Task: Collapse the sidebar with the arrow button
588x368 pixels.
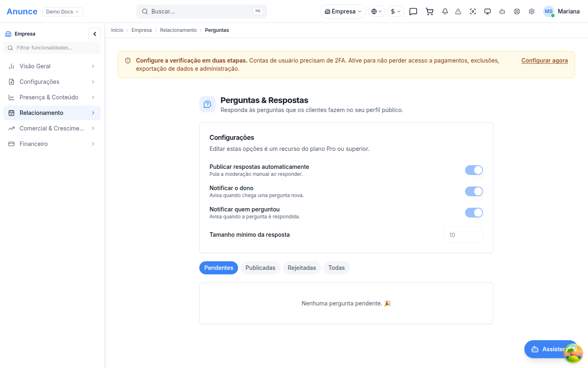Action: [95, 34]
